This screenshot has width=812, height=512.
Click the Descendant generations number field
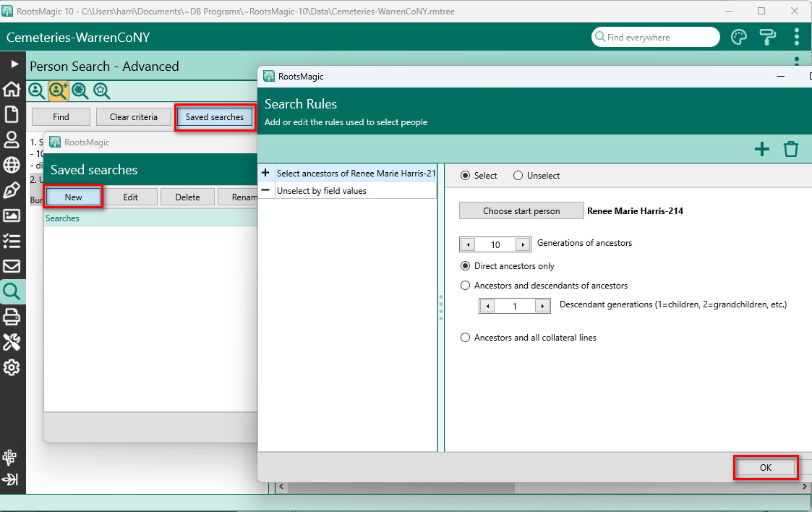coord(515,306)
